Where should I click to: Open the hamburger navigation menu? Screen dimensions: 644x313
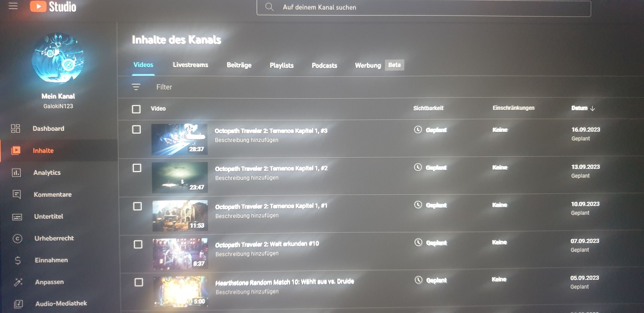(13, 6)
